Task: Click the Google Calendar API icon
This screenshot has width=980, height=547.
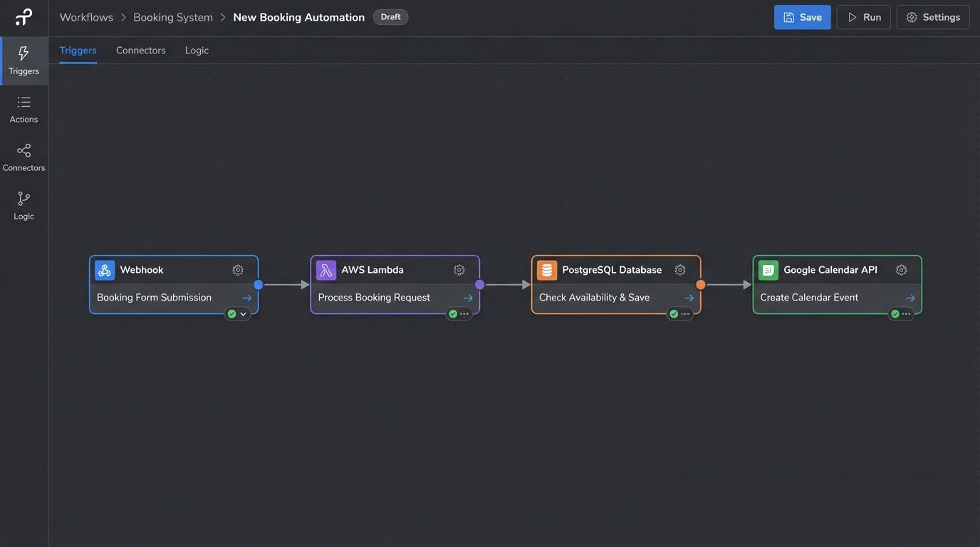Action: pos(767,269)
